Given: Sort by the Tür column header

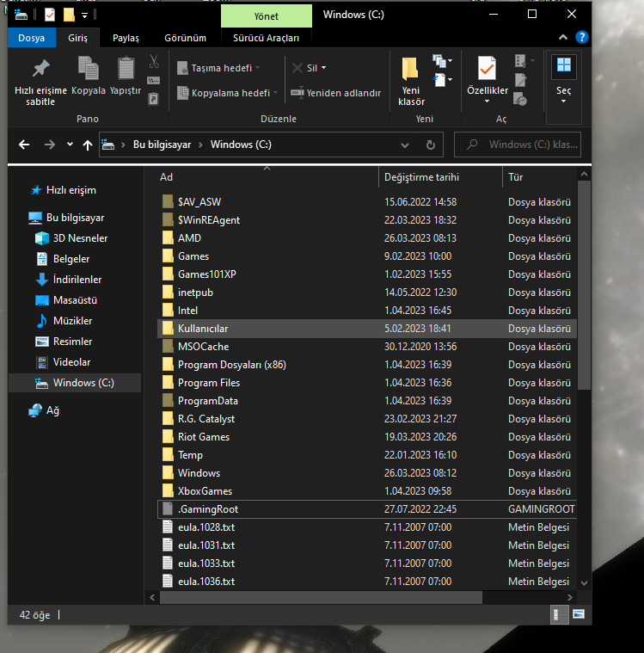Looking at the screenshot, I should pyautogui.click(x=540, y=177).
